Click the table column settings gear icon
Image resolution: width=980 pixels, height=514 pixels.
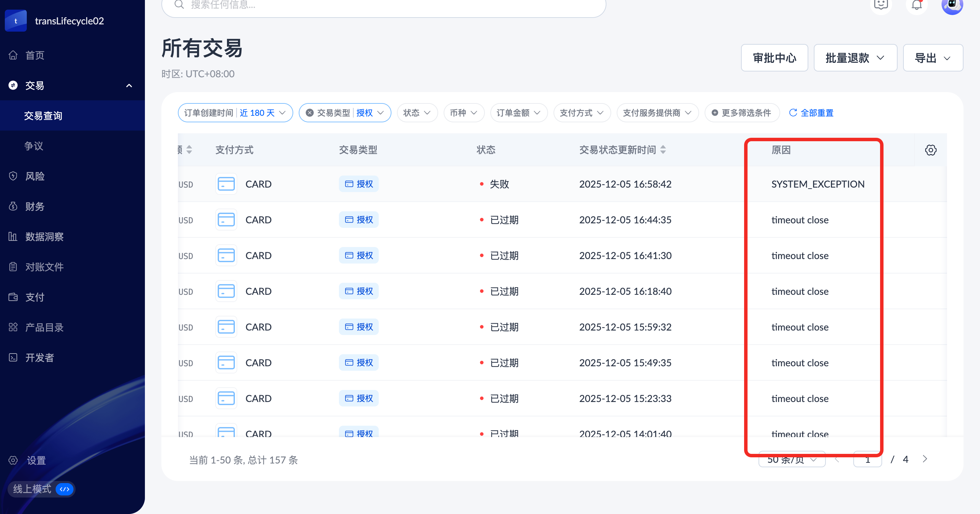pos(930,150)
